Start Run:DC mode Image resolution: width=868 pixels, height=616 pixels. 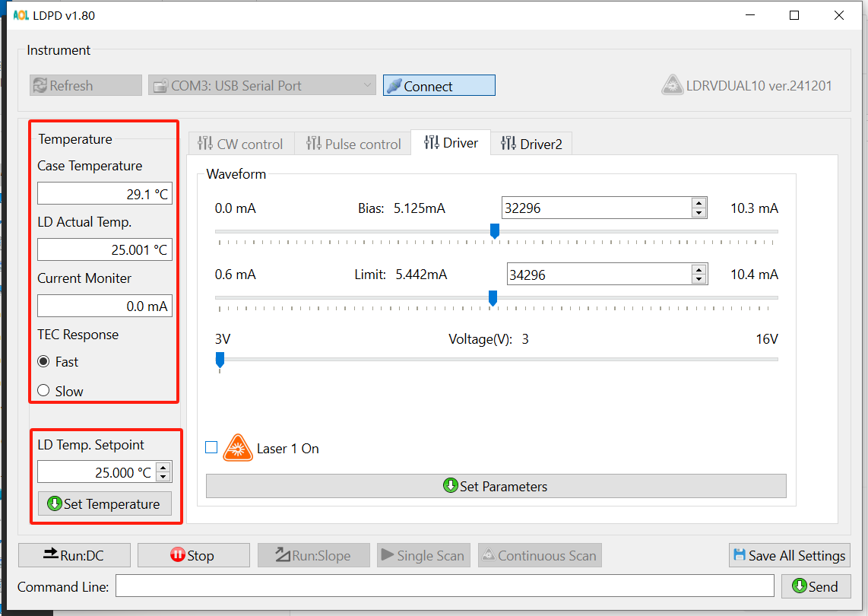coord(74,555)
